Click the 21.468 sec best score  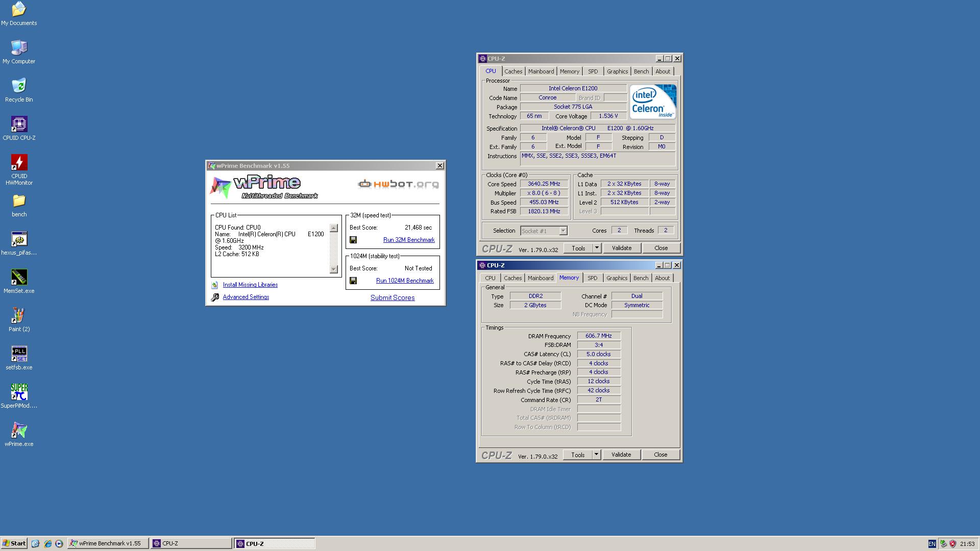point(418,228)
